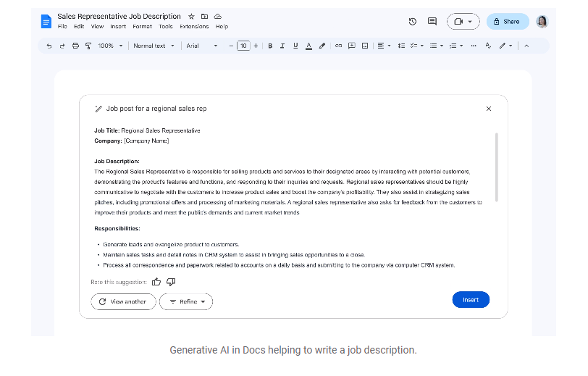Click the font size input field
Image resolution: width=588 pixels, height=376 pixels.
(243, 46)
